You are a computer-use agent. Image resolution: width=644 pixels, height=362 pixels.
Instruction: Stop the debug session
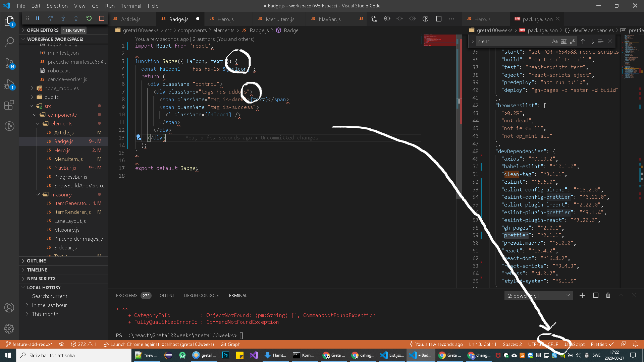(102, 18)
